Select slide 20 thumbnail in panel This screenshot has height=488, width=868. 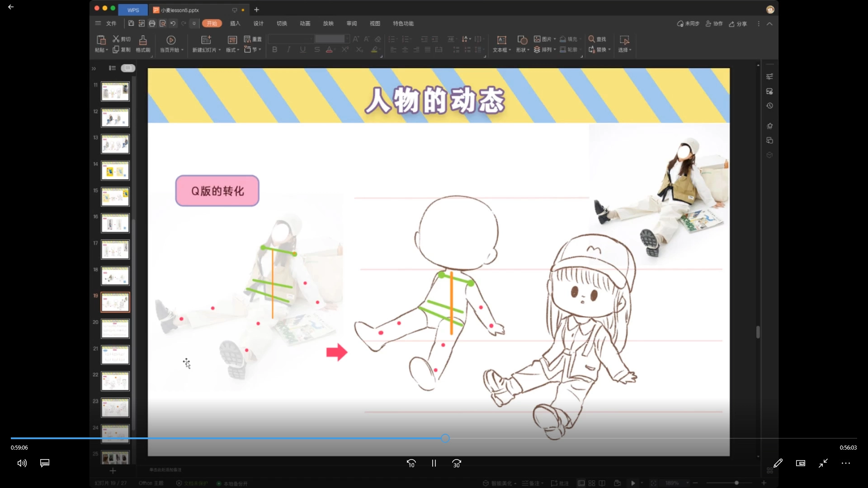click(x=115, y=329)
